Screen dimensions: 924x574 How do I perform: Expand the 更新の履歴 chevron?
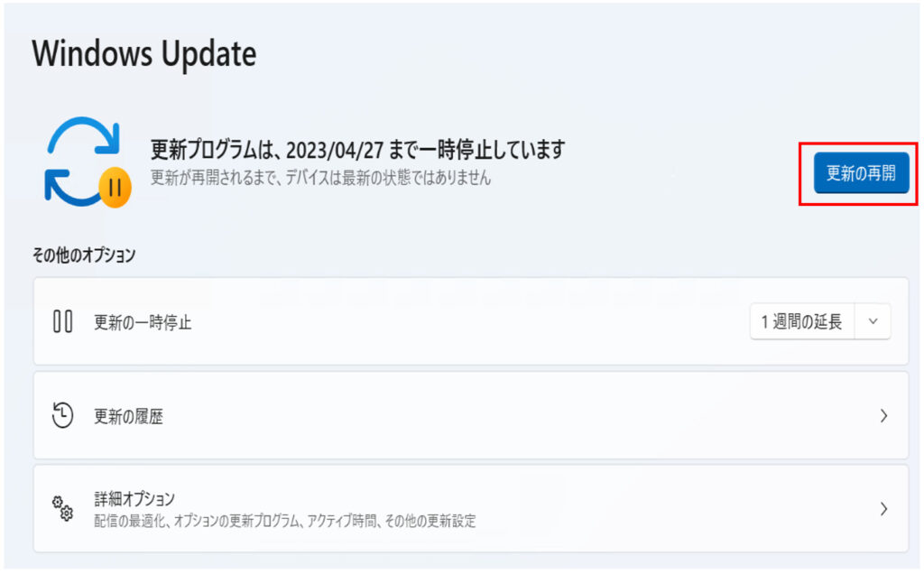point(883,416)
